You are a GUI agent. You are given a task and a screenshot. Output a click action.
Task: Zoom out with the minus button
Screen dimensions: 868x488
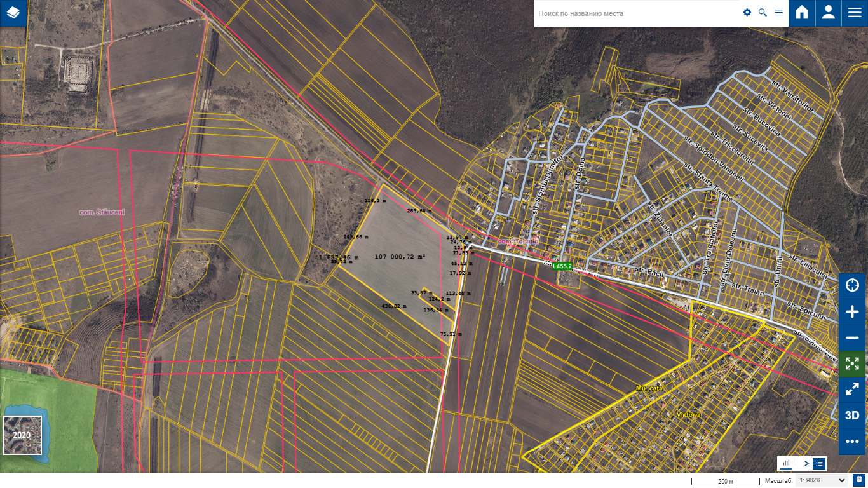click(852, 337)
